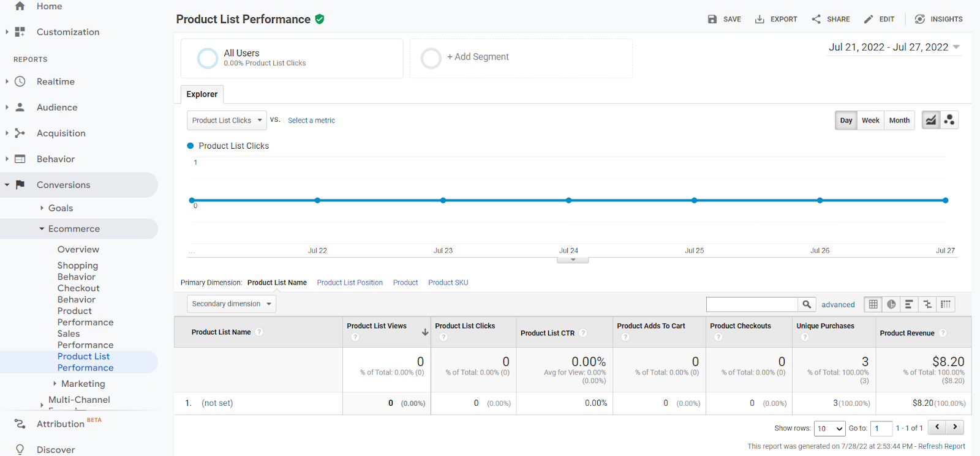The image size is (980, 456).
Task: Select the pivot table view icon
Action: click(946, 304)
